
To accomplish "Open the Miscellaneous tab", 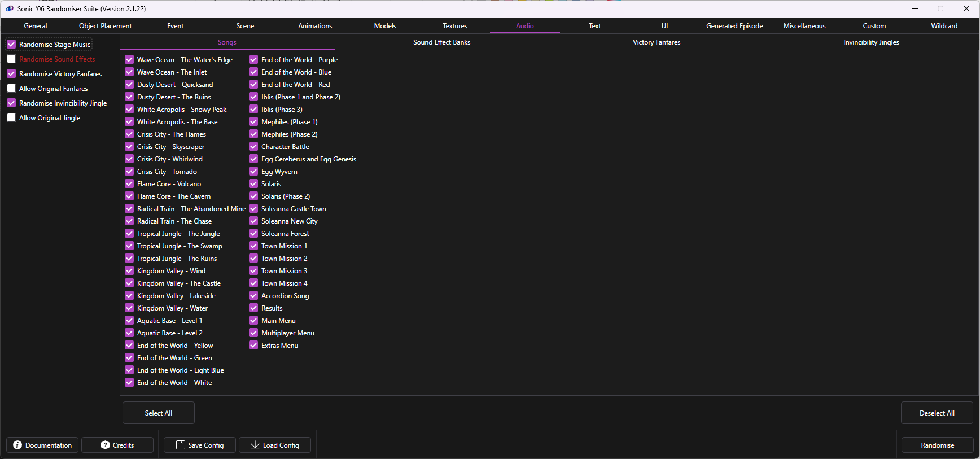I will coord(804,26).
